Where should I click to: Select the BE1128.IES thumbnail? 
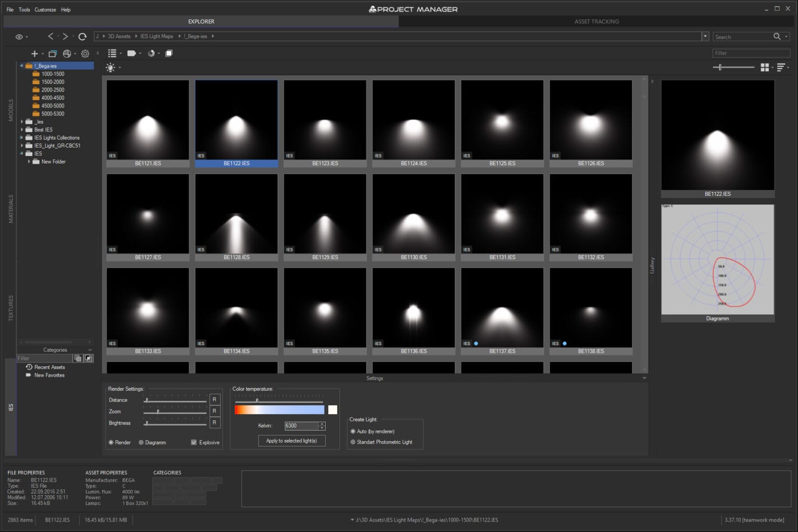click(236, 214)
